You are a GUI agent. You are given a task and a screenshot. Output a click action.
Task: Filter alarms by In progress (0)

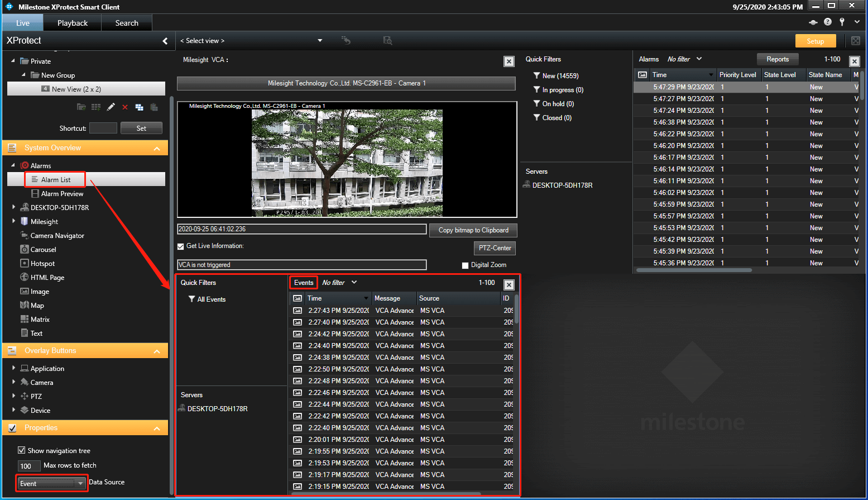558,89
